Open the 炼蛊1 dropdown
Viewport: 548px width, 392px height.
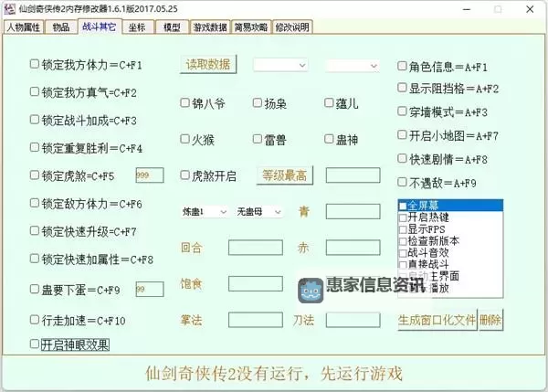(x=205, y=212)
